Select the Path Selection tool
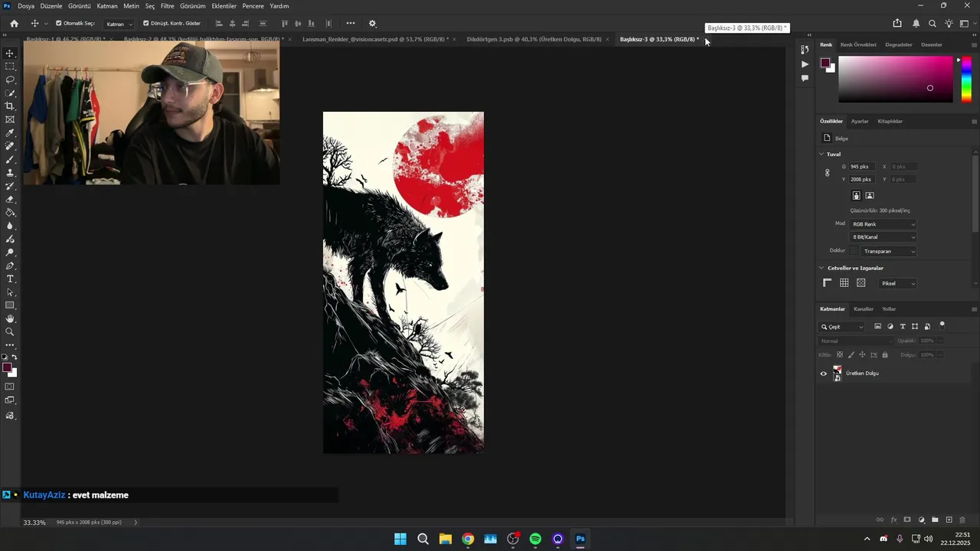This screenshot has height=551, width=980. 10,292
